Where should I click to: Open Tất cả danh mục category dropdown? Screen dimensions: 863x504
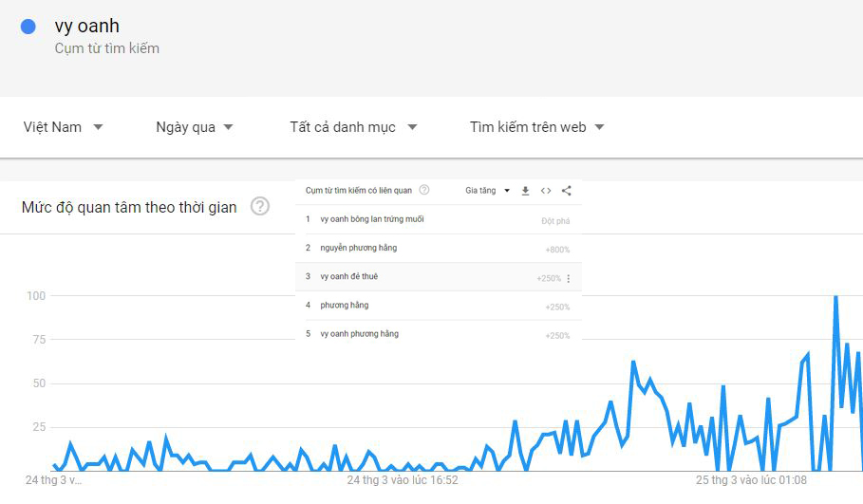click(353, 127)
